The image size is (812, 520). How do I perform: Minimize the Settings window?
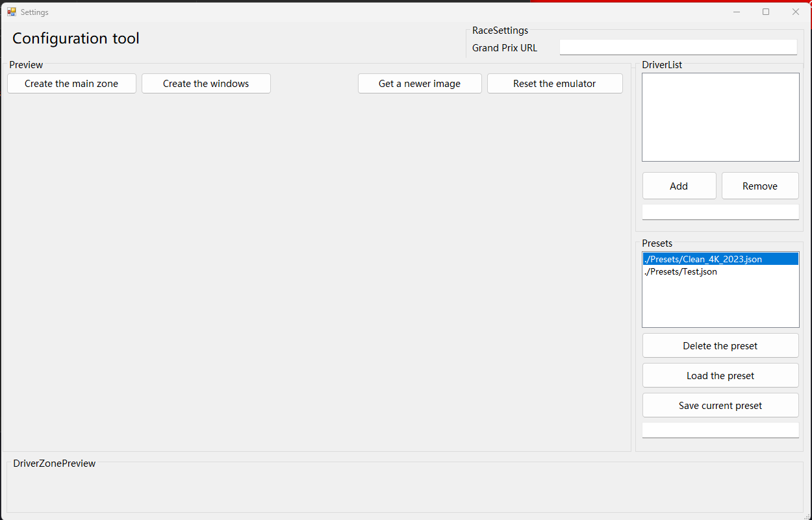click(x=737, y=12)
